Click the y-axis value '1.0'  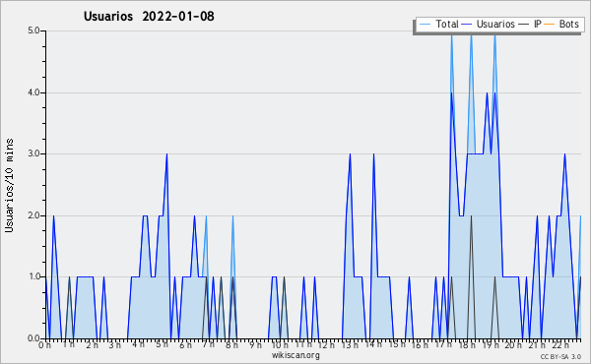click(33, 276)
